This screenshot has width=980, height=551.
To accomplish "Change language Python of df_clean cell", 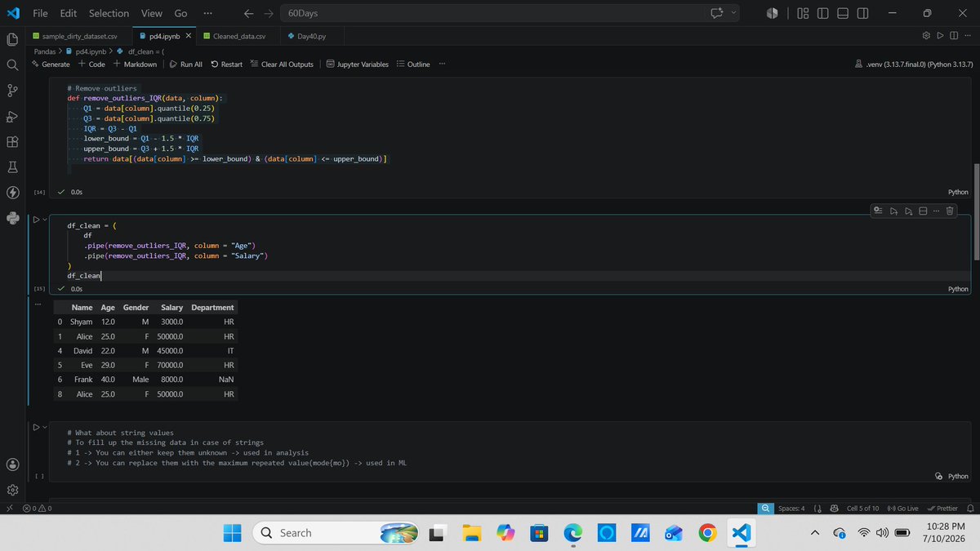I will (957, 289).
